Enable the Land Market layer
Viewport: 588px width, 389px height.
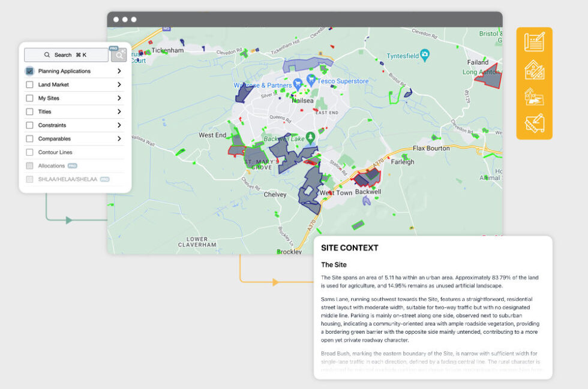[29, 85]
